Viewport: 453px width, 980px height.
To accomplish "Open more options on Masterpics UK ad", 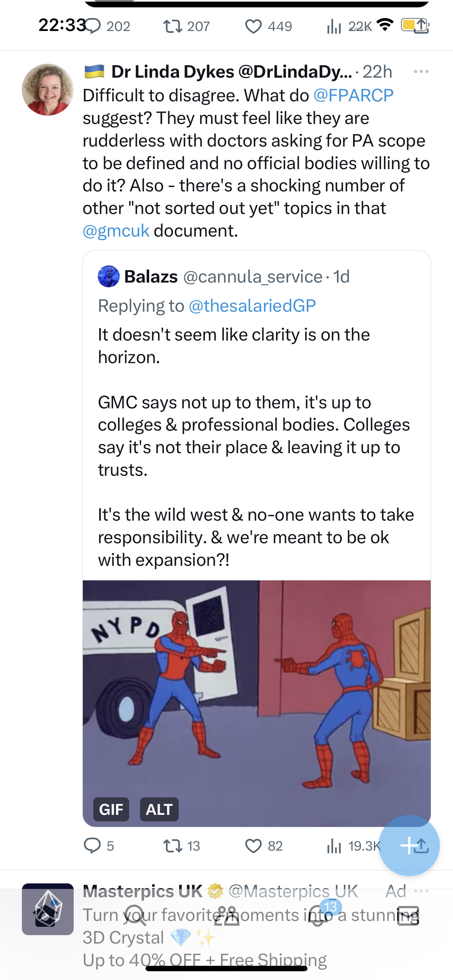I will pyautogui.click(x=421, y=891).
